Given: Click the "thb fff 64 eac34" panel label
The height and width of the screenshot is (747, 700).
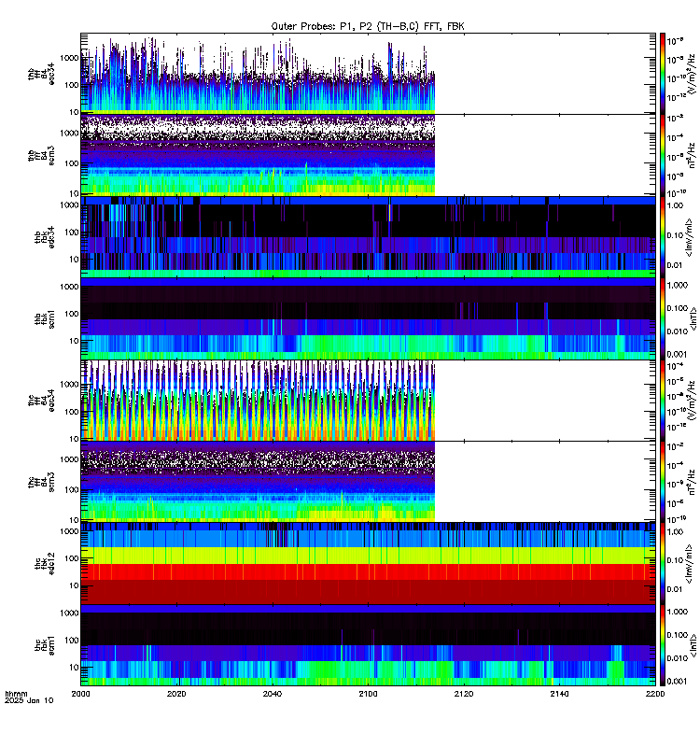Looking at the screenshot, I should tap(41, 74).
